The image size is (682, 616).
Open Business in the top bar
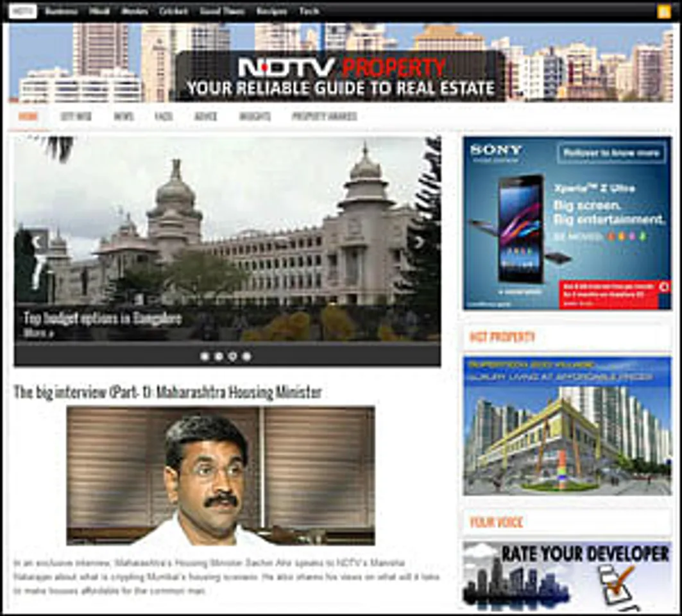pos(62,12)
